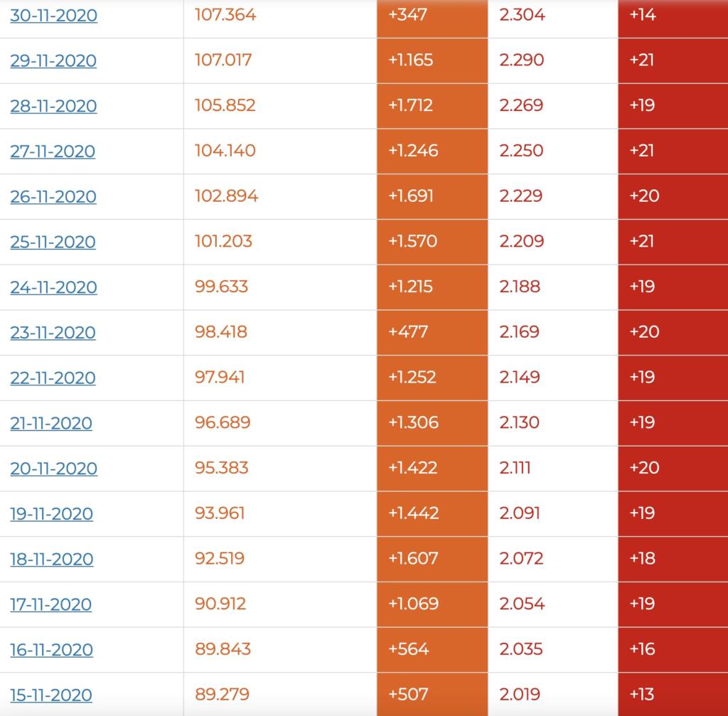The height and width of the screenshot is (716, 728).
Task: Open the 16-11-2020 date link
Action: 51,650
